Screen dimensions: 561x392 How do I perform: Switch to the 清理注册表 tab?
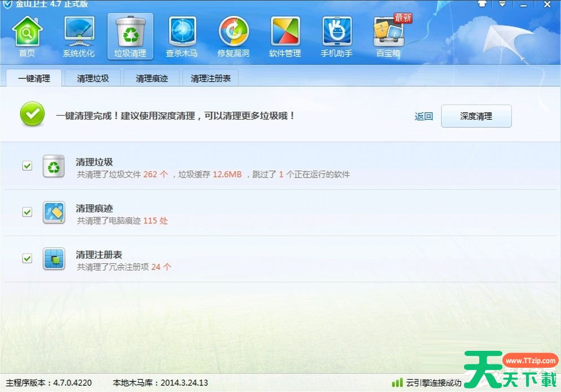[x=211, y=78]
